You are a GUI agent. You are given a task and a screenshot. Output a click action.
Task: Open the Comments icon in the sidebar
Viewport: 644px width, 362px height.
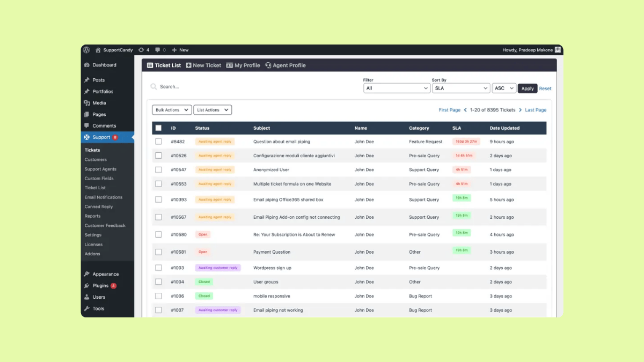[x=86, y=125]
